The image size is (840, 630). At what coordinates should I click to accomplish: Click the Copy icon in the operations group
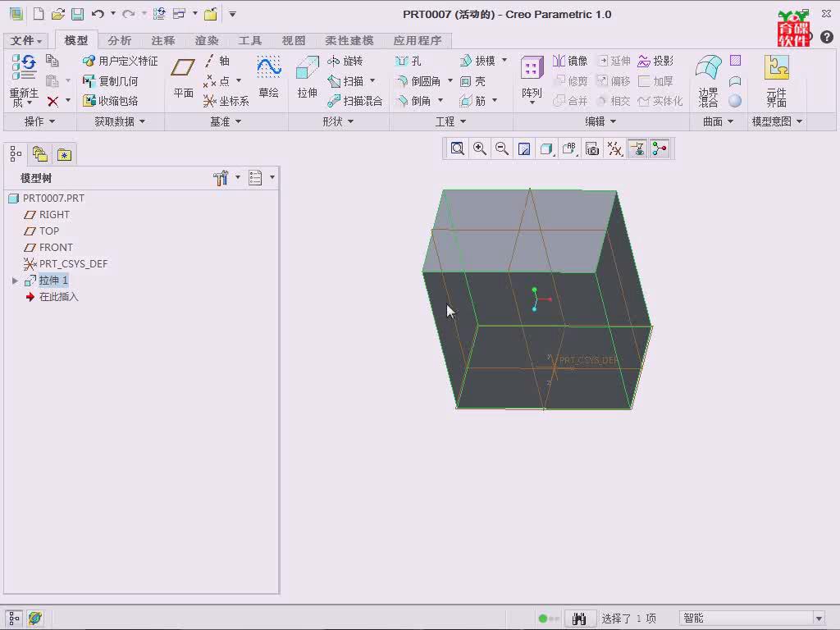tap(52, 61)
